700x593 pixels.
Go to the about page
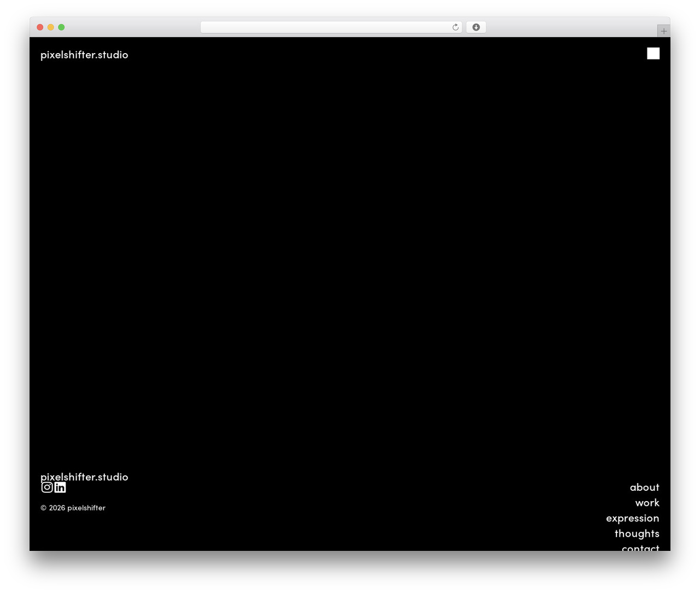coord(644,487)
